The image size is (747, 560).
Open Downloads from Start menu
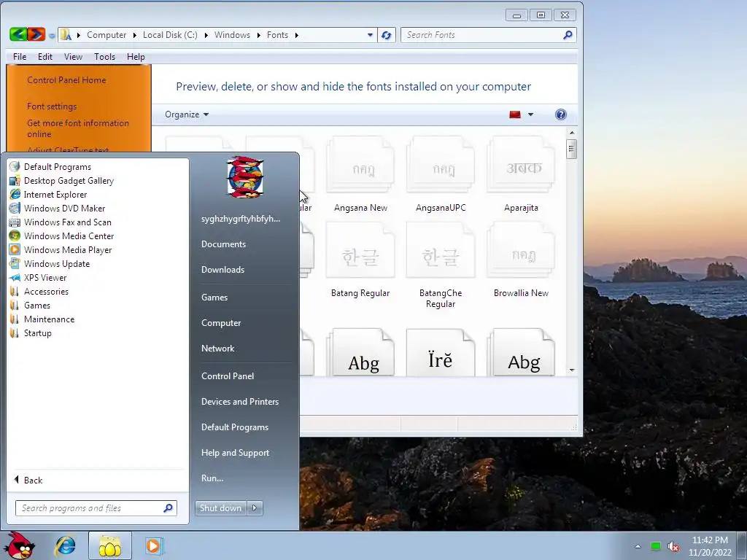tap(222, 270)
